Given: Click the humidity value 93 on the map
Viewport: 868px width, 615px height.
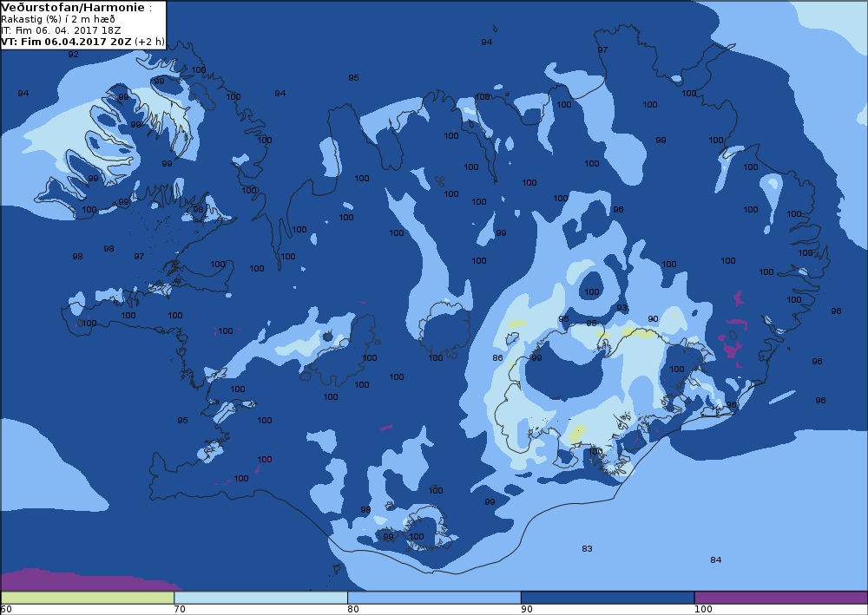Looking at the screenshot, I should click(x=621, y=307).
